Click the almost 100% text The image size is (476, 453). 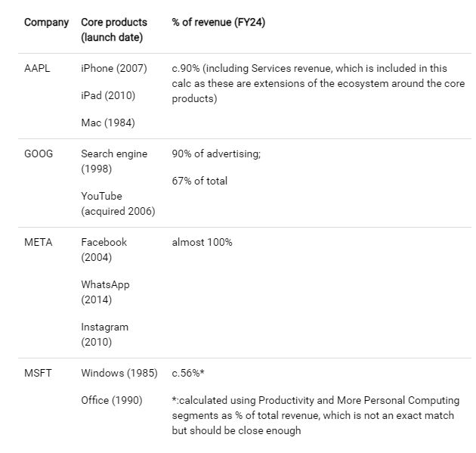(x=202, y=242)
